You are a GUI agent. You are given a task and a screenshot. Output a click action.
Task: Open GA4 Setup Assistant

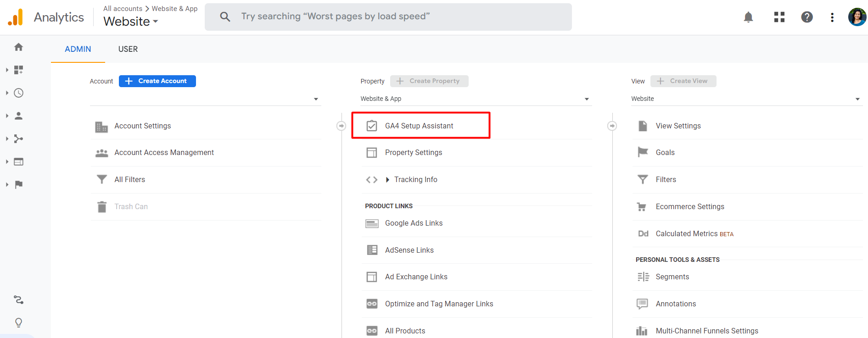[x=419, y=126]
